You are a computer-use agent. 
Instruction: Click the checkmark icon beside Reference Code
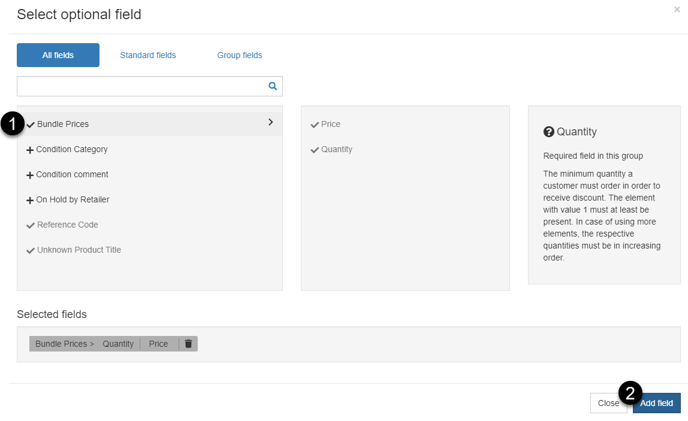tap(30, 225)
